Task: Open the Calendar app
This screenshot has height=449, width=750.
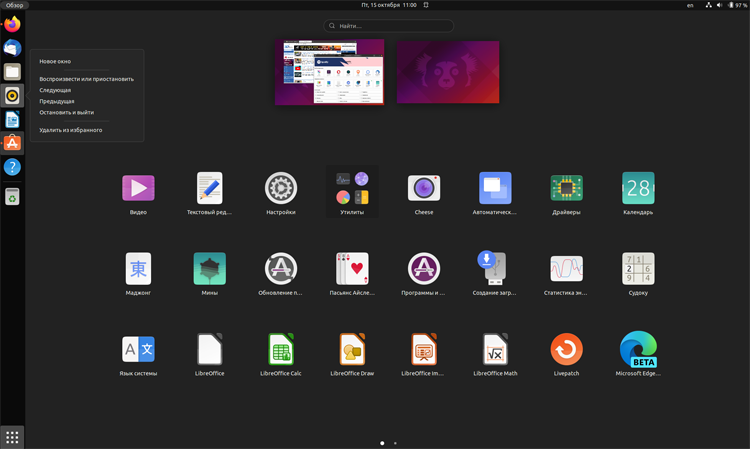Action: tap(638, 188)
